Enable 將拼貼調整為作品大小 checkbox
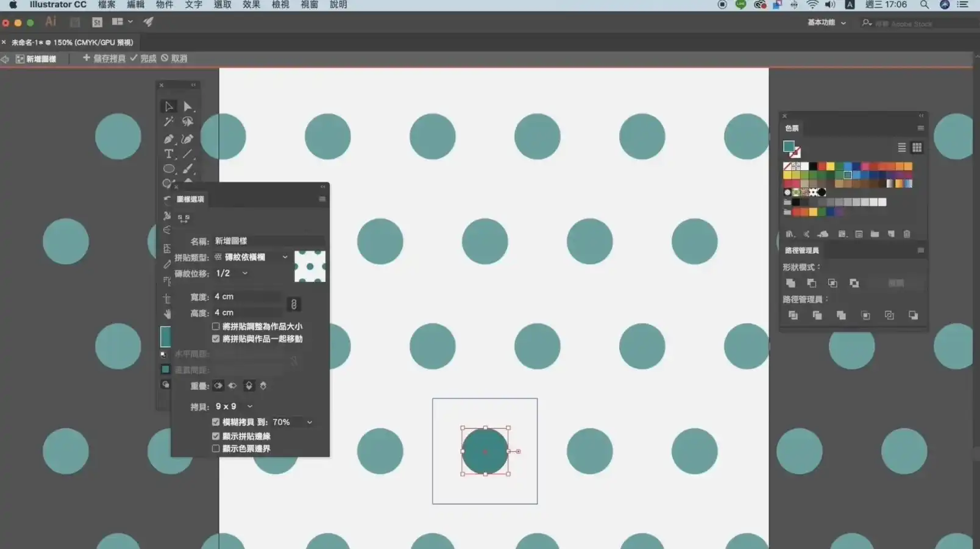The width and height of the screenshot is (980, 549). pyautogui.click(x=216, y=326)
